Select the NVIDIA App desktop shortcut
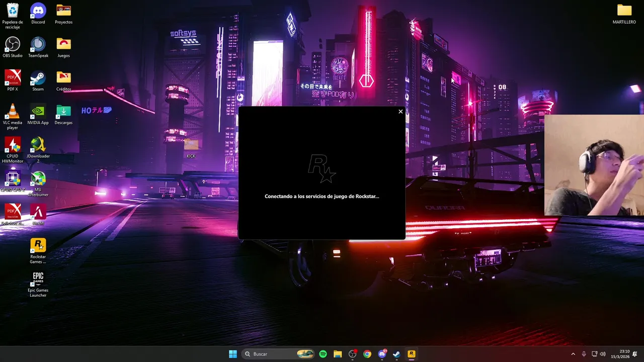Screen dimensions: 644x362 tap(38, 114)
